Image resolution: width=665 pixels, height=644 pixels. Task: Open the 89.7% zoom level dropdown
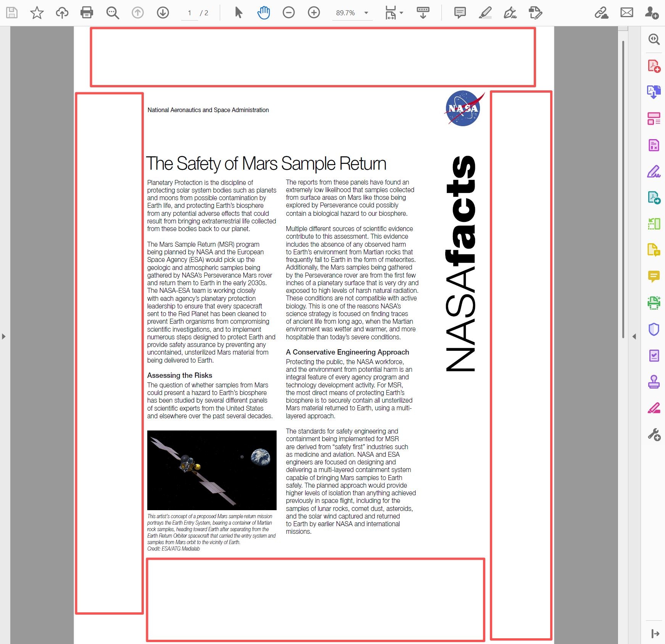(366, 13)
